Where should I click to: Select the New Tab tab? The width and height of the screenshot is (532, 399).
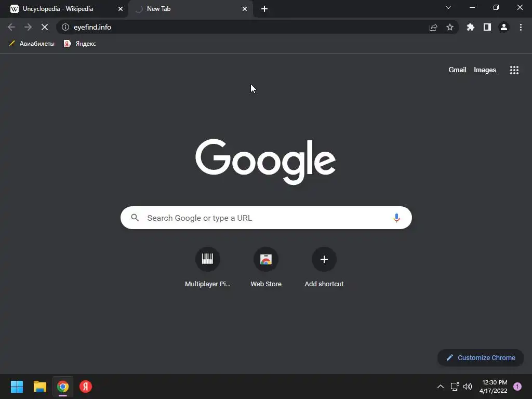(x=191, y=9)
